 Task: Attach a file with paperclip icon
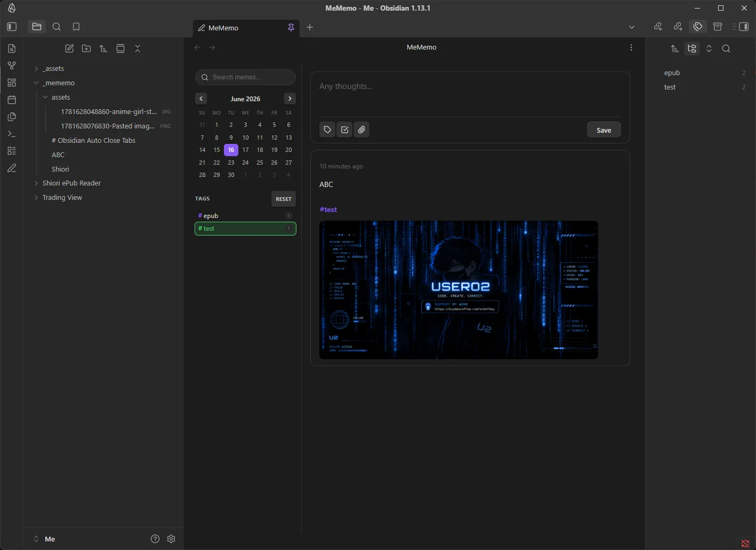362,130
